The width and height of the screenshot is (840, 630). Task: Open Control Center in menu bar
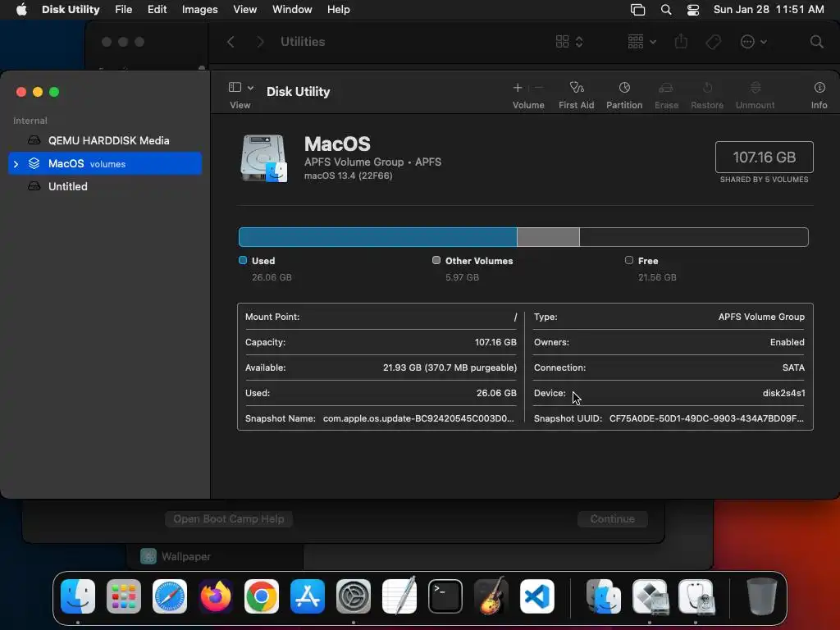[x=693, y=10]
